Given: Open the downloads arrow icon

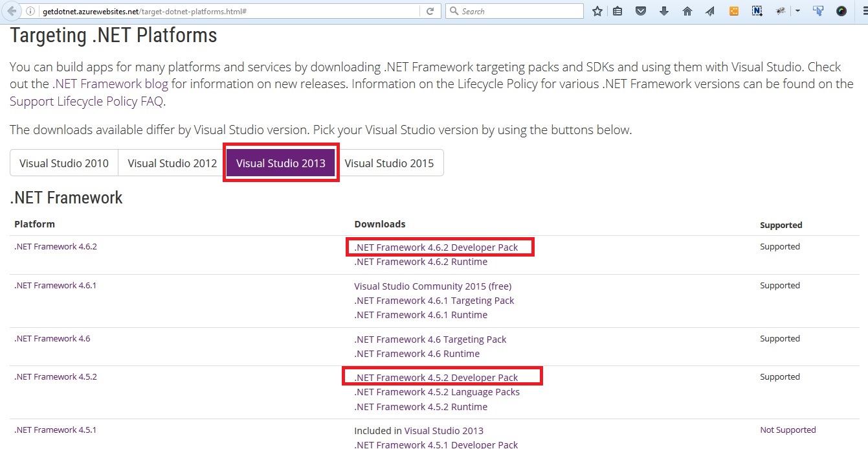Looking at the screenshot, I should pos(664,11).
